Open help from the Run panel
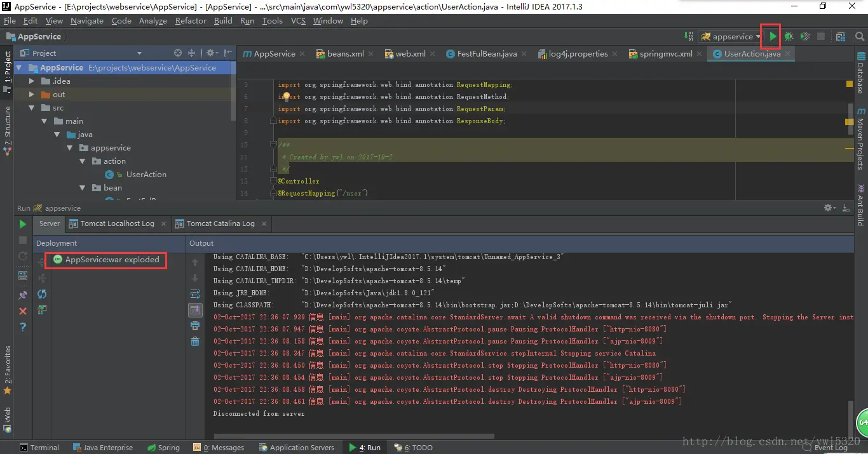This screenshot has width=868, height=454. click(x=23, y=327)
